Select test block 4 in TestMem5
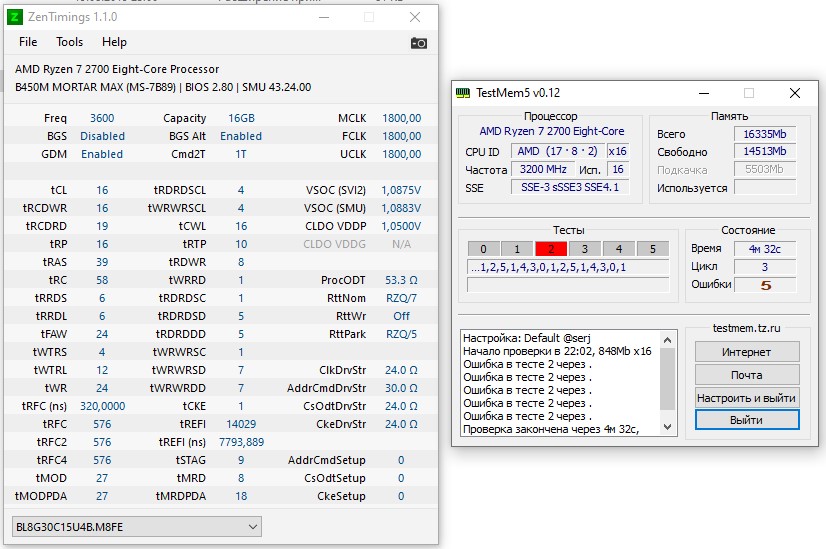Image resolution: width=826 pixels, height=549 pixels. 619,249
